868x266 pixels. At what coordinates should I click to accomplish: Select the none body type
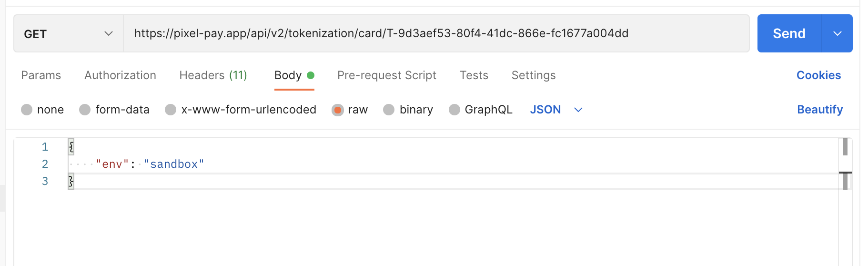point(27,110)
